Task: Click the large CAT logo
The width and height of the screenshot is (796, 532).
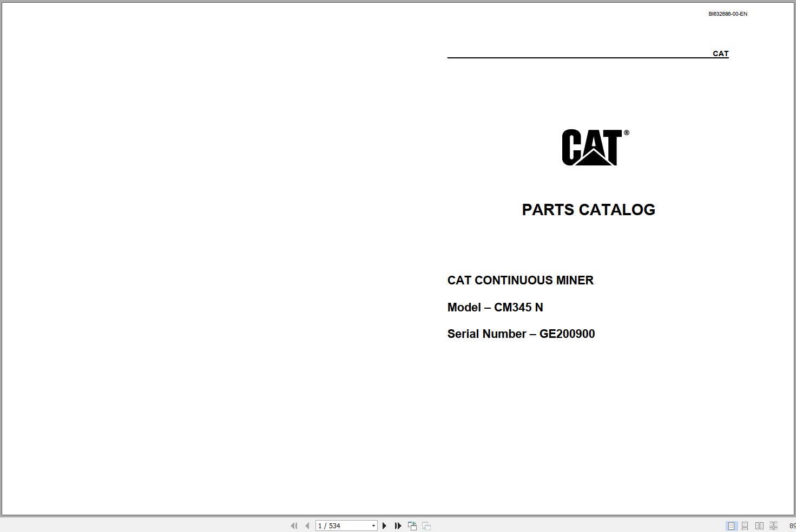Action: point(595,147)
